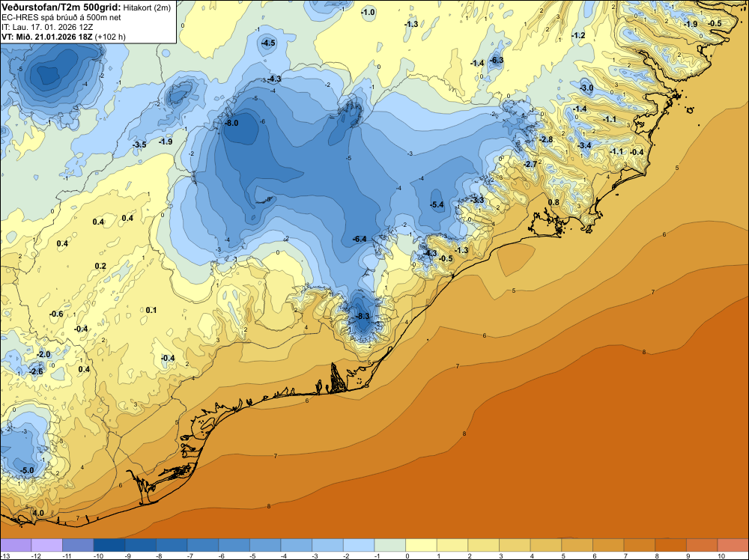Select the 0.1 temperature reading
This screenshot has width=749, height=560.
(x=151, y=310)
